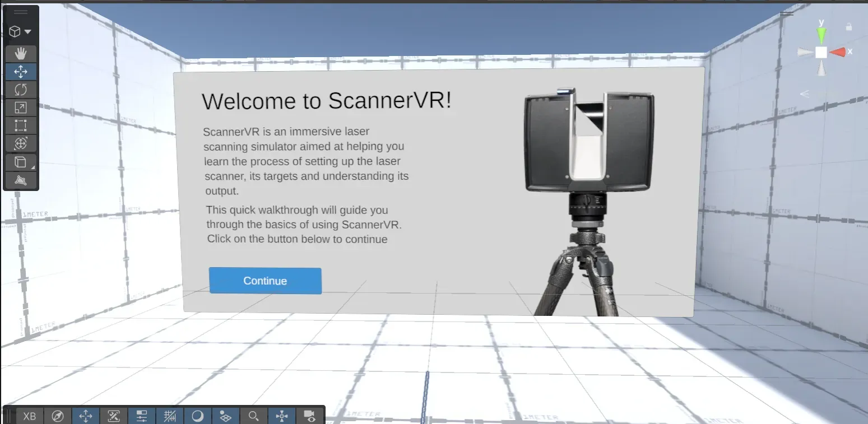The height and width of the screenshot is (424, 868).
Task: Click the bottom toolbar drag handle
Action: tap(10, 416)
